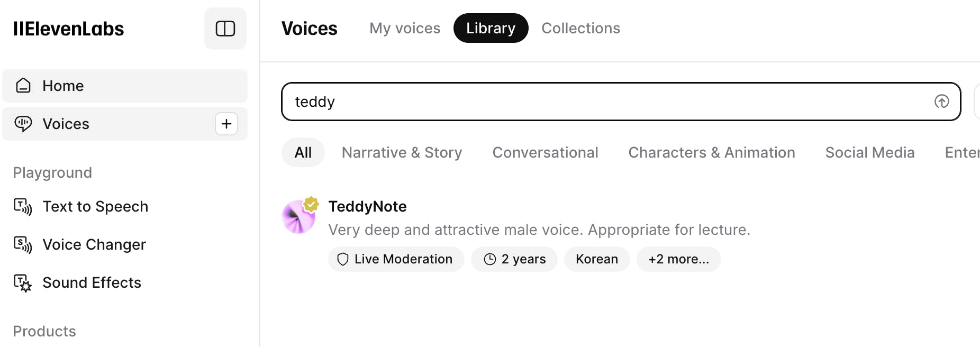This screenshot has width=980, height=347.
Task: Collapse the sidebar with panel toggle icon
Action: point(225,29)
